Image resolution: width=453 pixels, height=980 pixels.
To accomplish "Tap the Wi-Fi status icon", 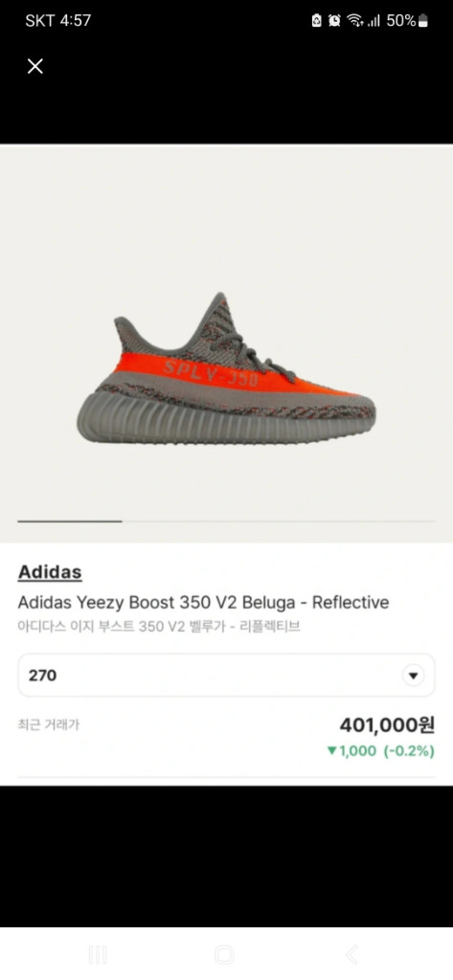I will point(356,21).
